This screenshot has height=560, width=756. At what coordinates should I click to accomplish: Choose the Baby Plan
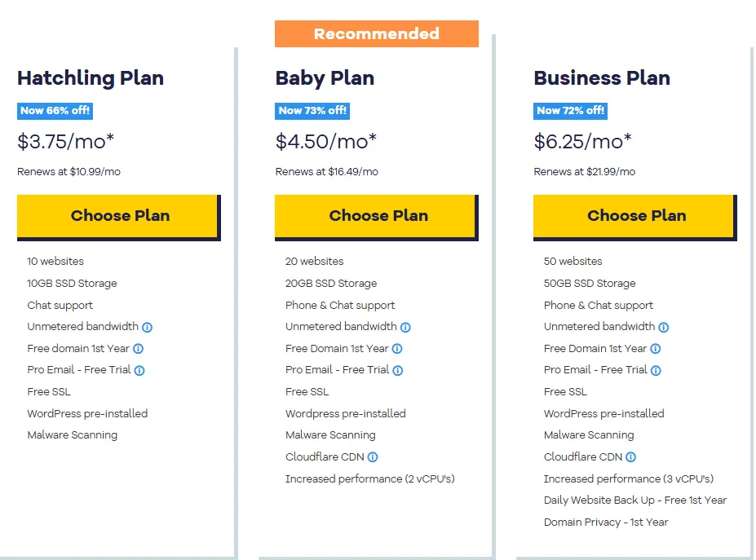pos(377,216)
